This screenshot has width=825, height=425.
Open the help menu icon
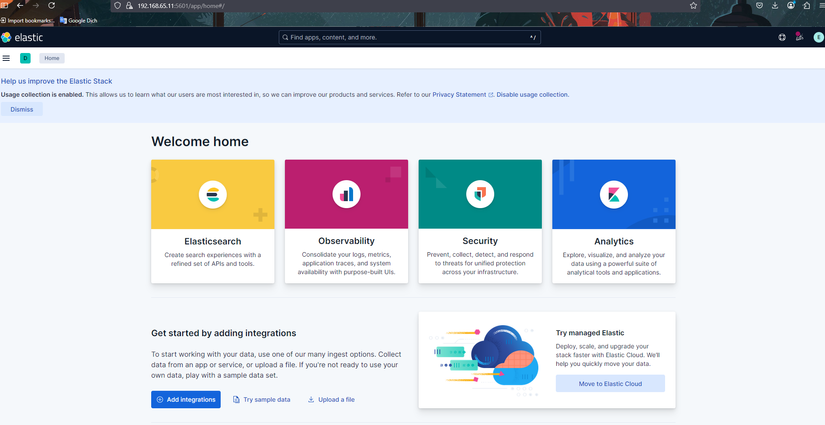pos(782,37)
